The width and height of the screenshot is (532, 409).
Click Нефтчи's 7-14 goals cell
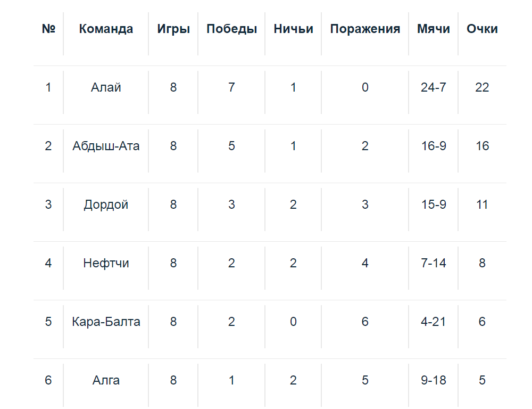433,263
